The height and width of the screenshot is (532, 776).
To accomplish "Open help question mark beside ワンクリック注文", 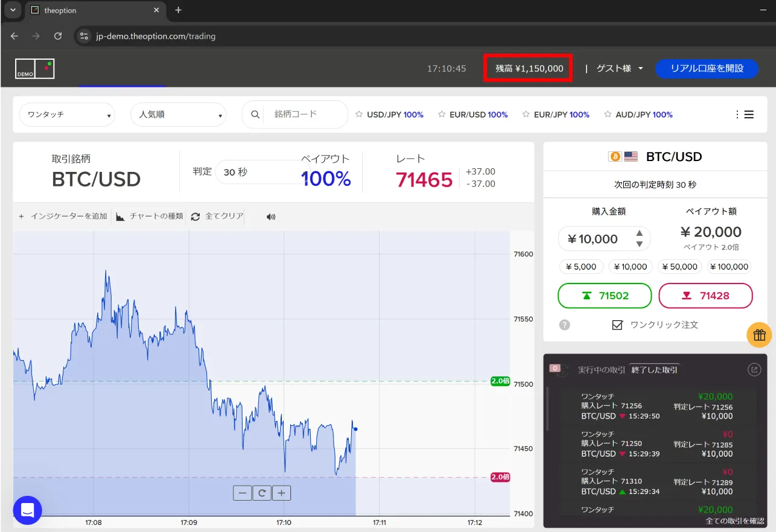I will pyautogui.click(x=564, y=325).
